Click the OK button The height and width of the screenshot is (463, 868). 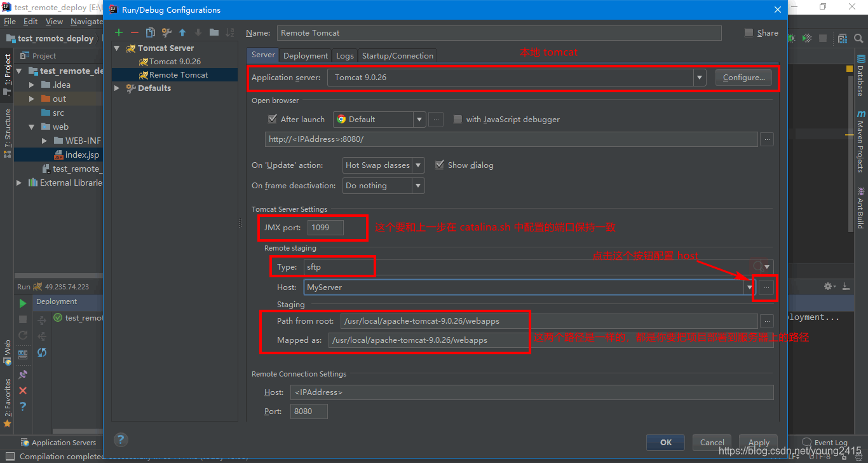click(x=665, y=443)
